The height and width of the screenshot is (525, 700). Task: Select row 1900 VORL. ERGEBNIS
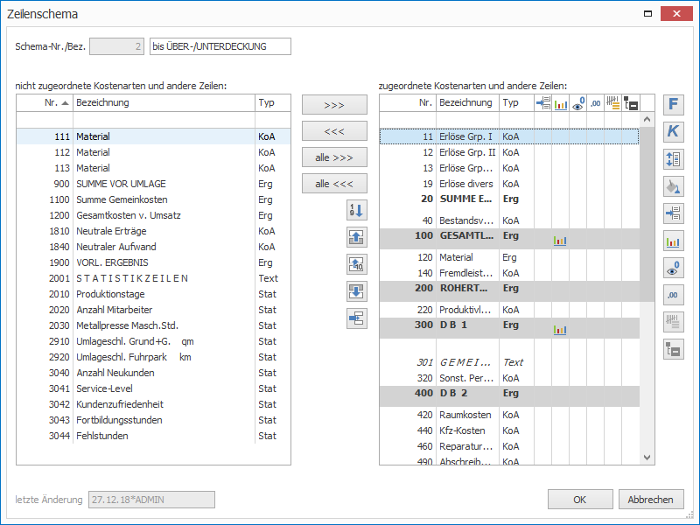154,262
